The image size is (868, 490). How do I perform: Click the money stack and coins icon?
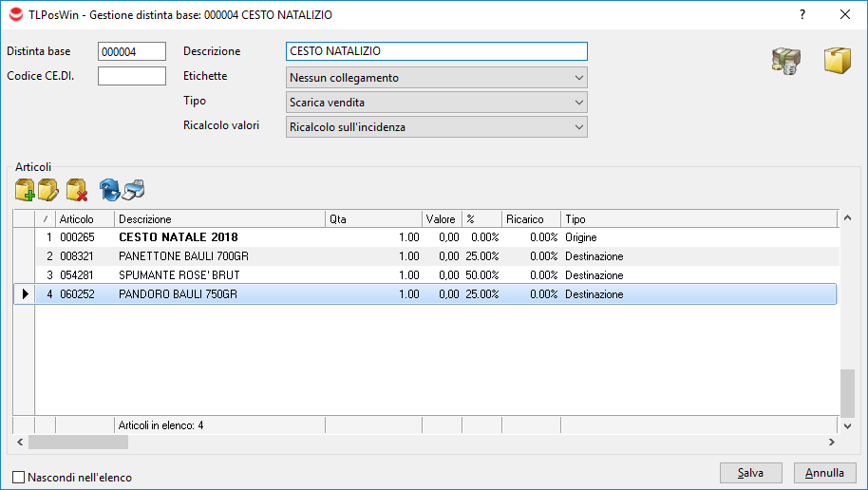(x=785, y=62)
